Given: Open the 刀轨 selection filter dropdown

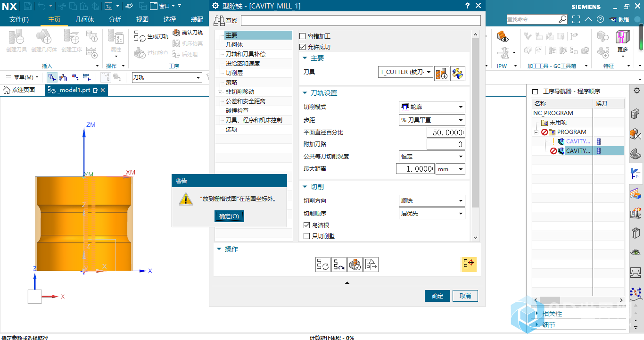Looking at the screenshot, I should point(166,77).
